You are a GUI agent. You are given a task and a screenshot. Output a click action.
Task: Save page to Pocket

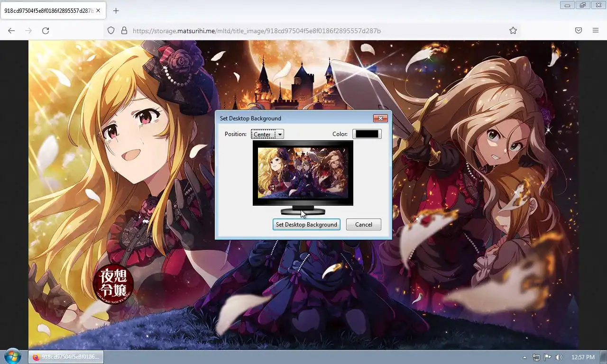click(x=579, y=30)
